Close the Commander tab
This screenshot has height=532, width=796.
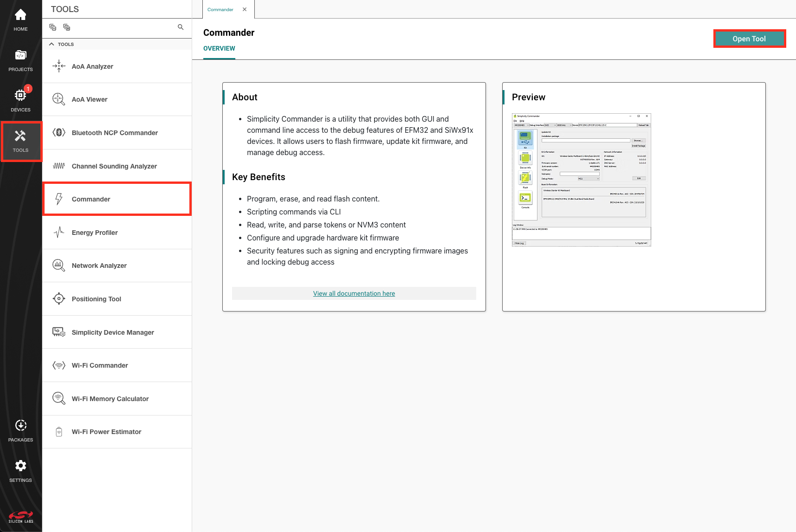[245, 9]
